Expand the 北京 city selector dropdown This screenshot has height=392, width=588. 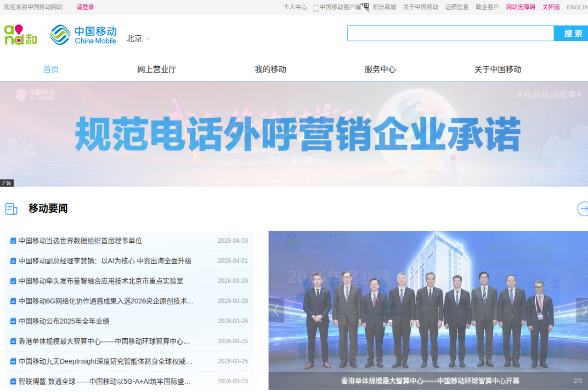pos(138,39)
